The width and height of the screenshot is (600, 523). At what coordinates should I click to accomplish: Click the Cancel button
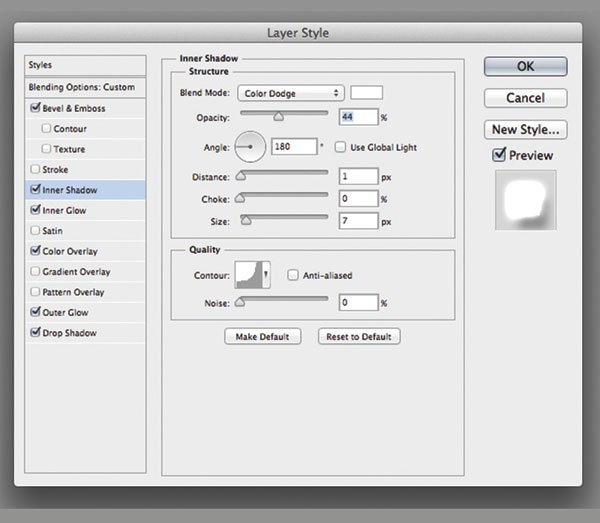click(x=525, y=98)
